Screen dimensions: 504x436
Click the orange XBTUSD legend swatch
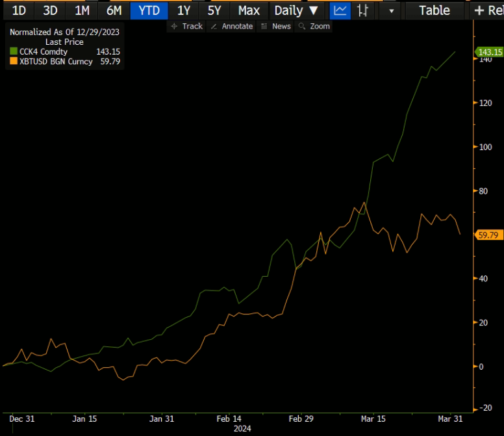pos(14,61)
